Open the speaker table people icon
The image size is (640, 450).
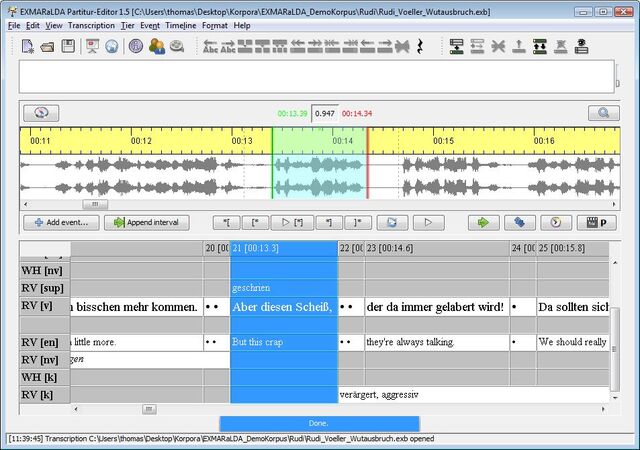click(x=157, y=46)
